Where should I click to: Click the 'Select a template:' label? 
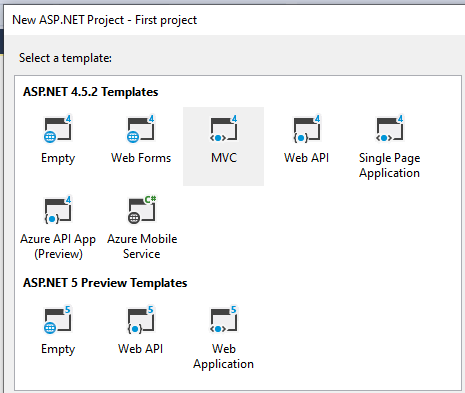coord(65,58)
